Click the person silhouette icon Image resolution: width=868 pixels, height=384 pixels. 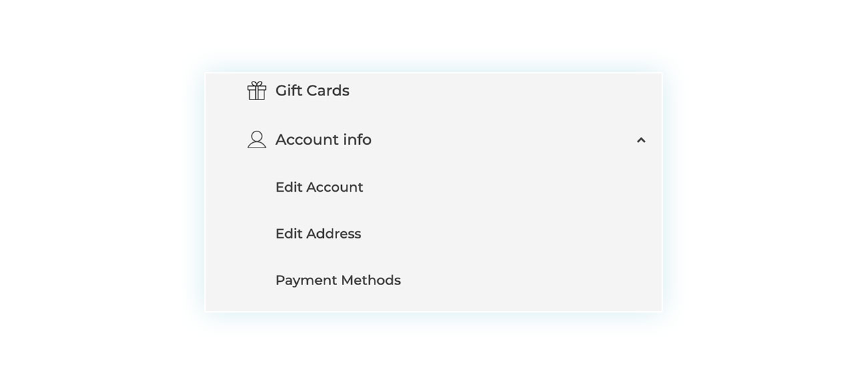(256, 140)
